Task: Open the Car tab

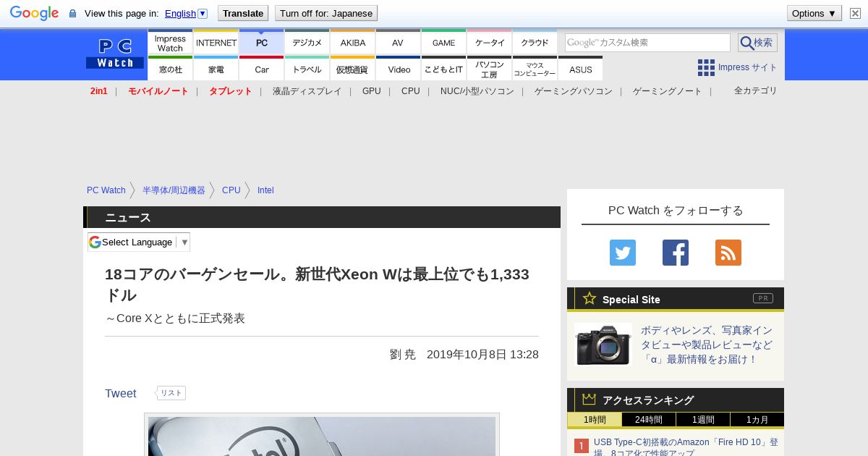Action: [262, 69]
